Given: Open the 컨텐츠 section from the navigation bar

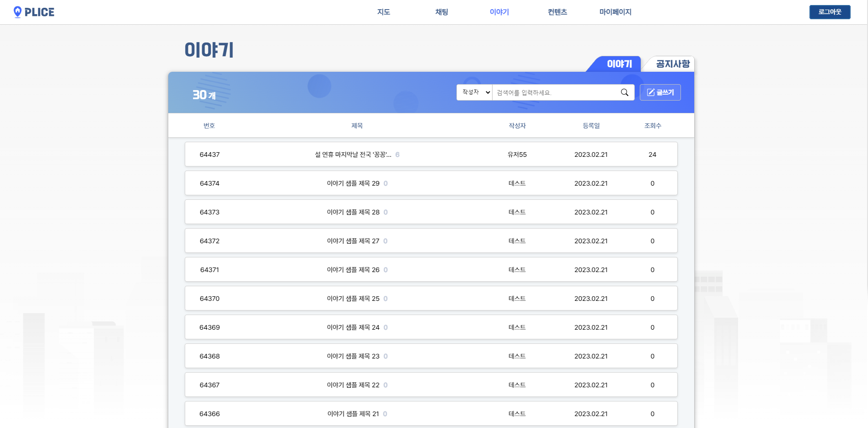Looking at the screenshot, I should 557,12.
